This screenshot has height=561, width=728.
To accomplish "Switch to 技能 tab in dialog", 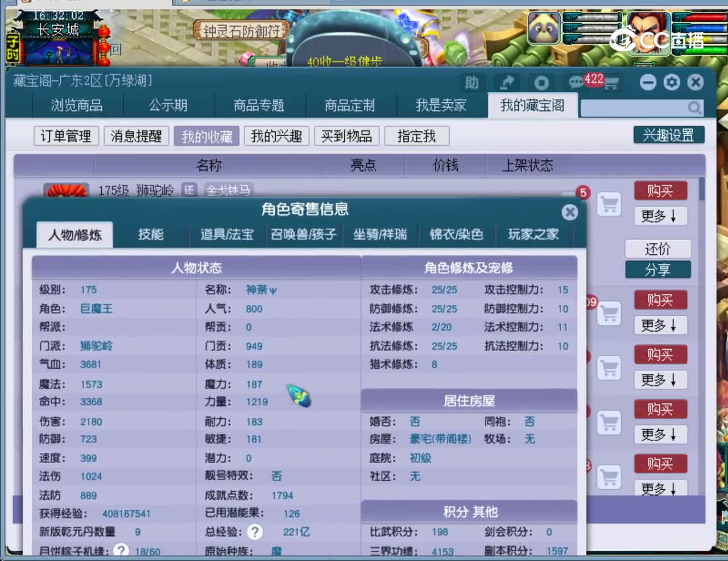I will pos(151,234).
